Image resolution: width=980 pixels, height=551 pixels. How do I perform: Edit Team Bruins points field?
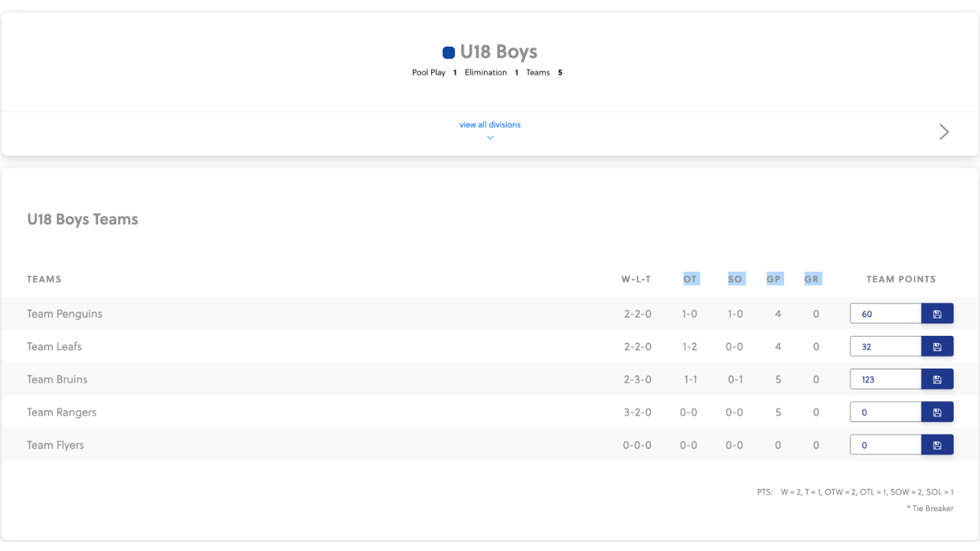(885, 380)
